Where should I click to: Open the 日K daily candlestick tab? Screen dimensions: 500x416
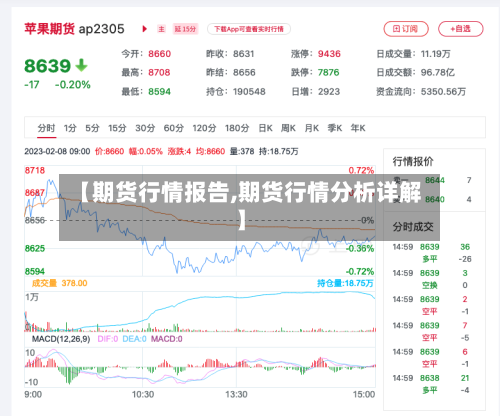pos(266,128)
